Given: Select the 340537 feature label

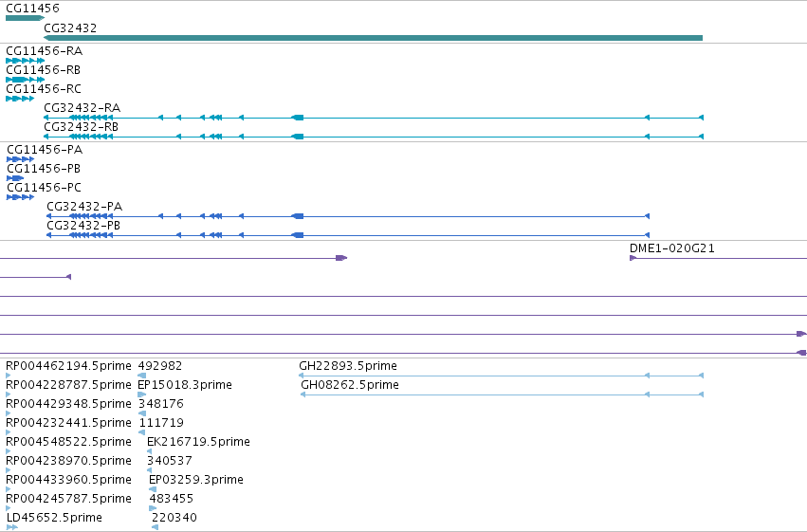Looking at the screenshot, I should tap(170, 461).
